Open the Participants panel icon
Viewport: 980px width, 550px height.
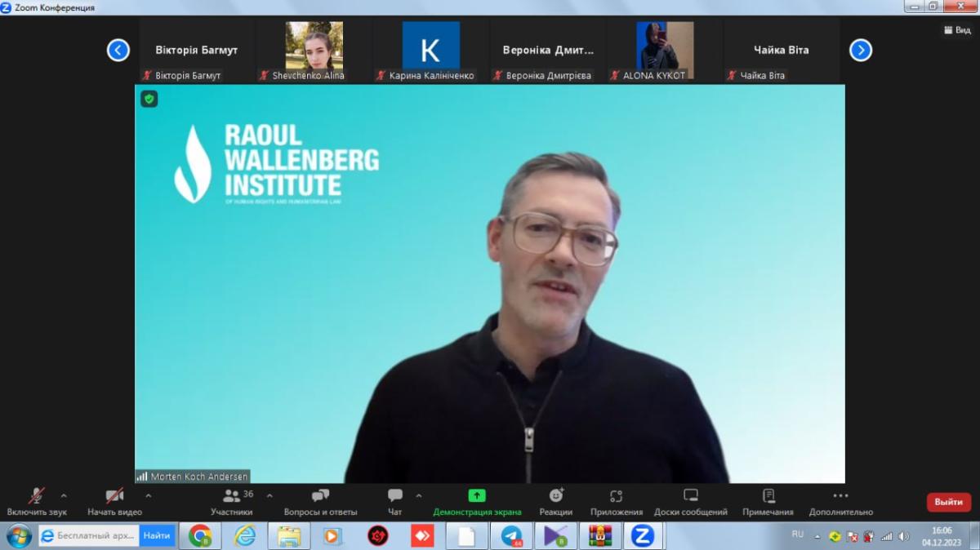tap(232, 496)
